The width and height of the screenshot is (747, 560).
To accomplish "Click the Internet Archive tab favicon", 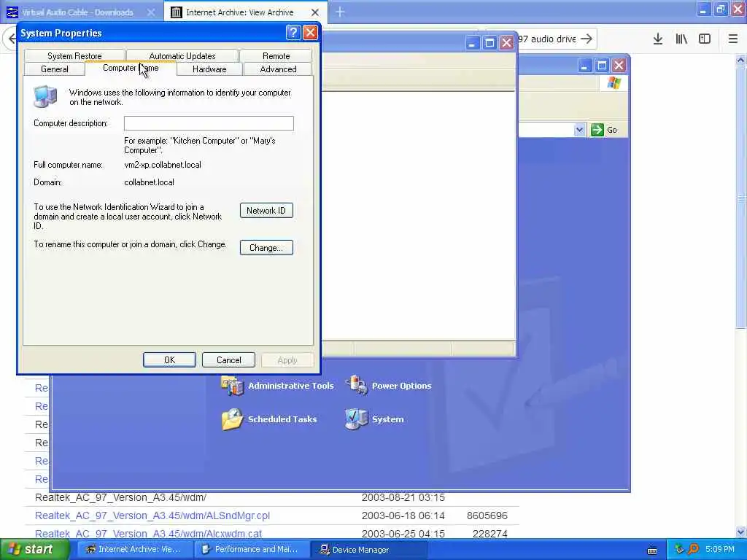I will coord(177,12).
